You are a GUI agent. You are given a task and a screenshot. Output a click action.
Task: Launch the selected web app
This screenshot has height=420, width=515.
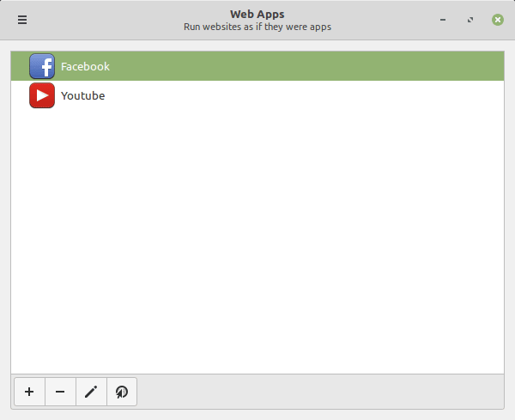tap(122, 392)
